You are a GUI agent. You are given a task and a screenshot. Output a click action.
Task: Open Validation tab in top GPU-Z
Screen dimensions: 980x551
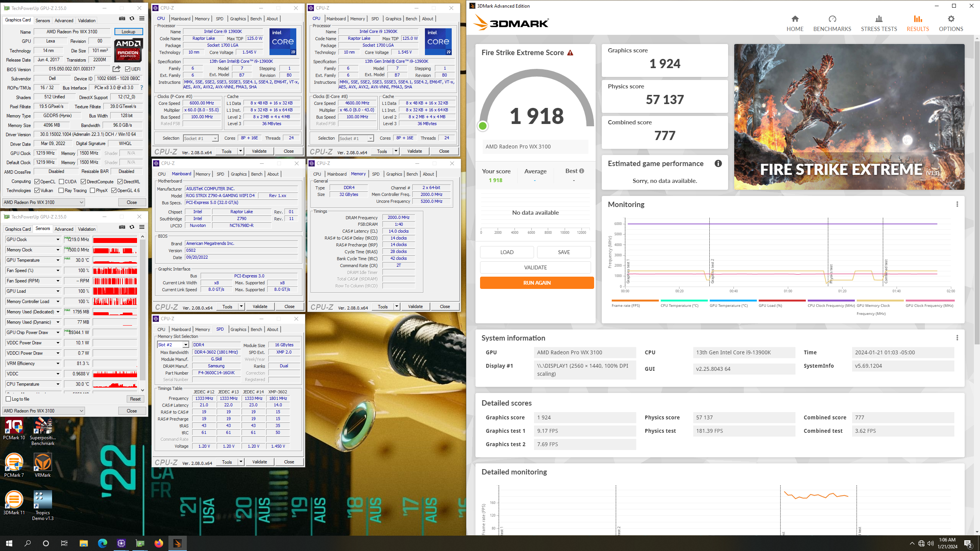pos(87,21)
